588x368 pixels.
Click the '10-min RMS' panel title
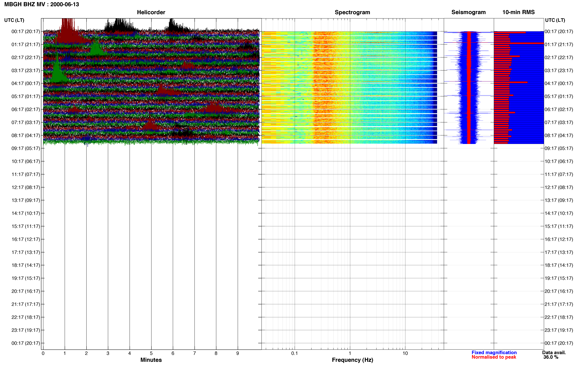(518, 12)
